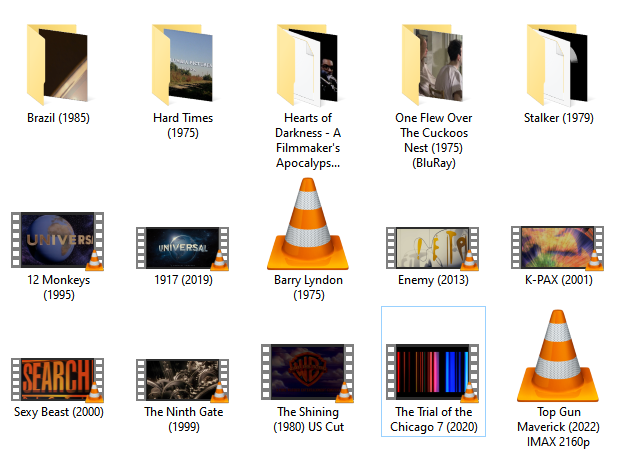This screenshot has width=628, height=458.
Task: Select One Flew Over The Cuckoos Nest folder icon
Action: point(433,64)
